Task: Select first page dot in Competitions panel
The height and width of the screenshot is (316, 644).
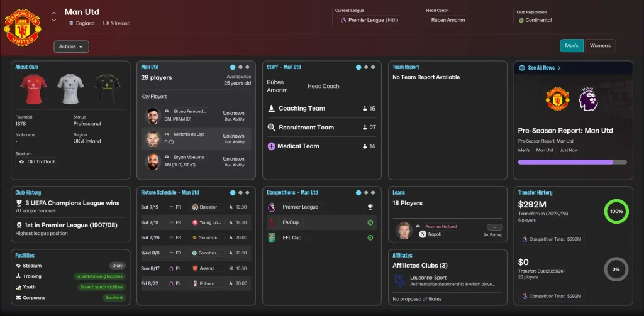Action: coord(358,193)
